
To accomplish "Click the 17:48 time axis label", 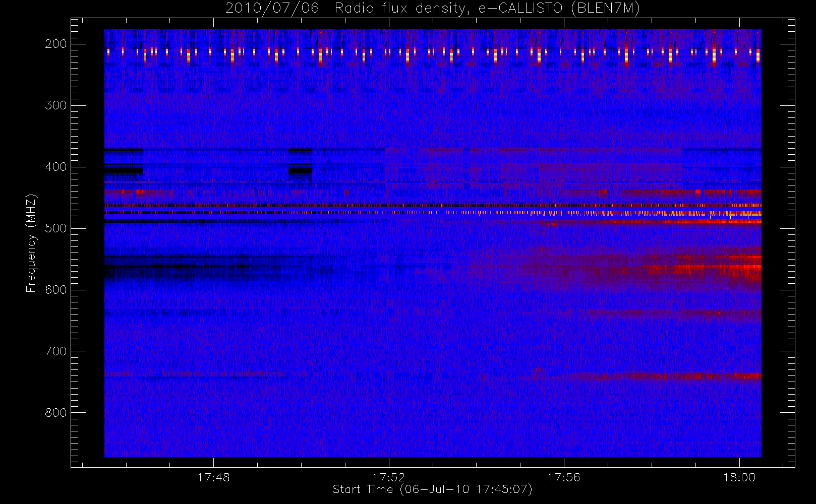I will [x=214, y=477].
